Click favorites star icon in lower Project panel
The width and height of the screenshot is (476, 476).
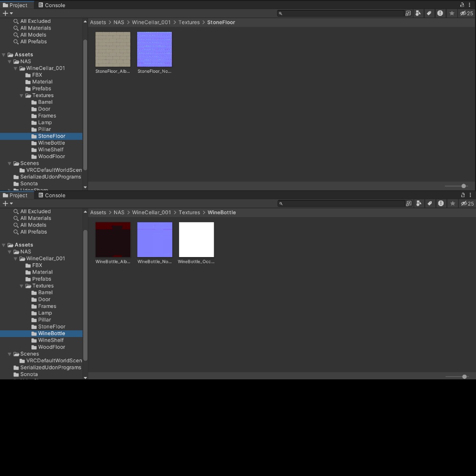(453, 203)
